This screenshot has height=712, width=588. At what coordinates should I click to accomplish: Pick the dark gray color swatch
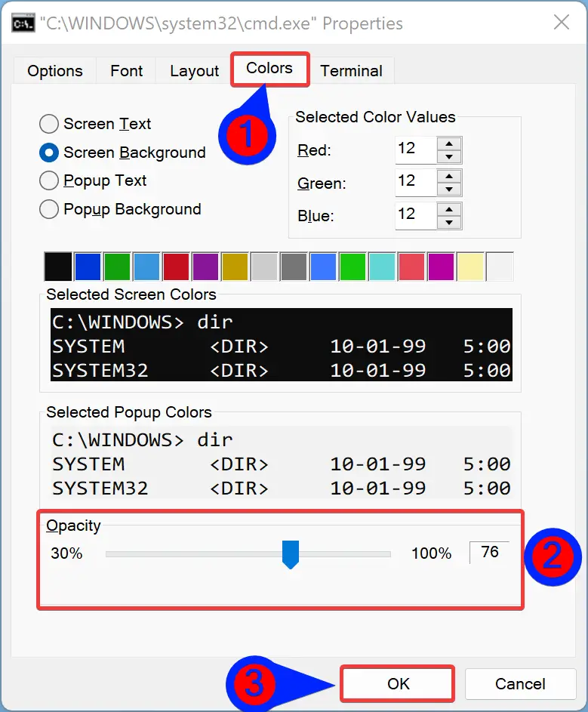tap(294, 267)
